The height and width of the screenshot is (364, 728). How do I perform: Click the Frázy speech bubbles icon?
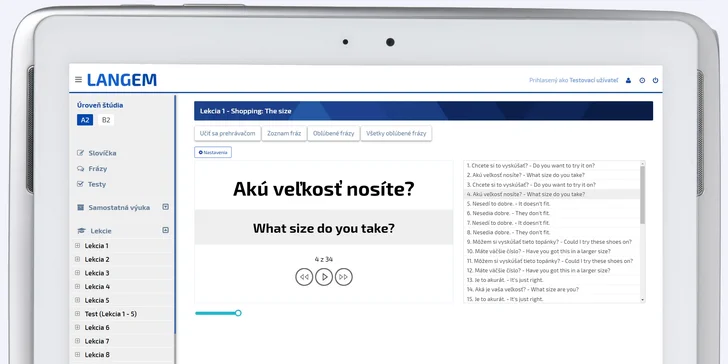point(80,169)
